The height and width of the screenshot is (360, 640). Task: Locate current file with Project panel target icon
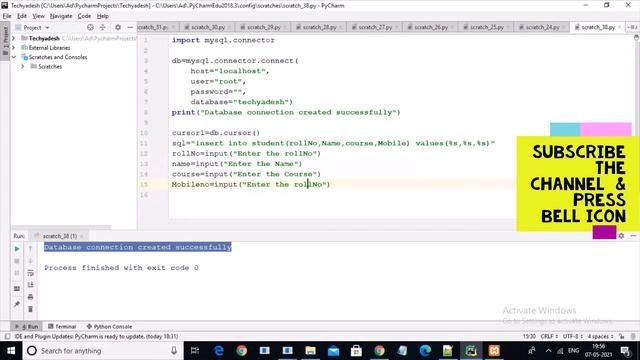coord(90,27)
